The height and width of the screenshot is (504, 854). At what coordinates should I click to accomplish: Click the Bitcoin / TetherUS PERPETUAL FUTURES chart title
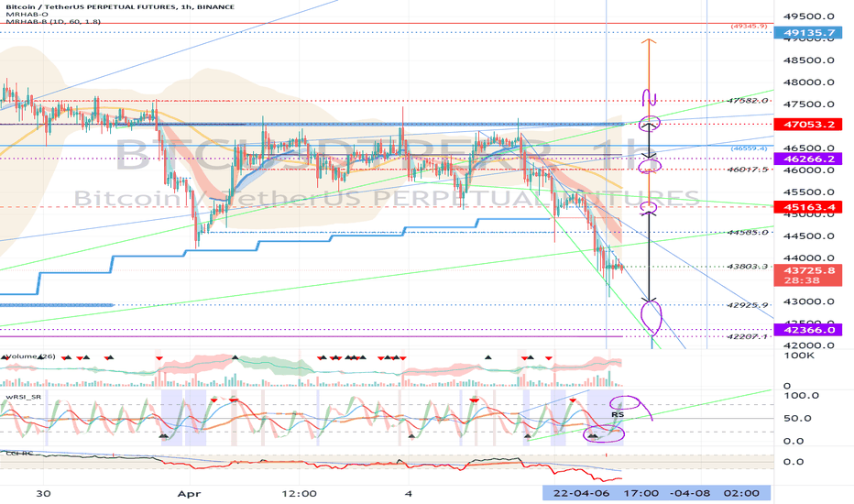pos(120,6)
